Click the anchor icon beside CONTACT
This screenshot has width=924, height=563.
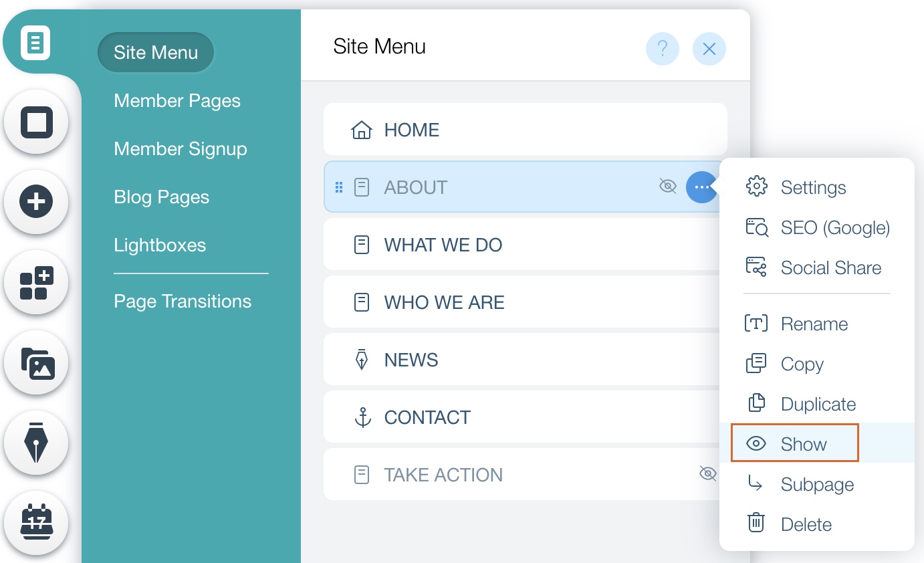coord(362,417)
